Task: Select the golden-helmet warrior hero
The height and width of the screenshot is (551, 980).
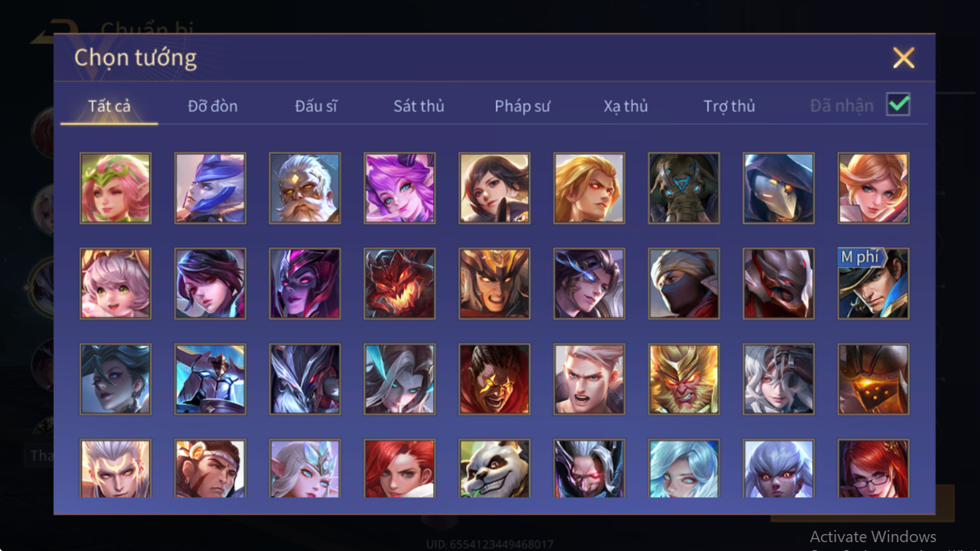Action: (494, 283)
